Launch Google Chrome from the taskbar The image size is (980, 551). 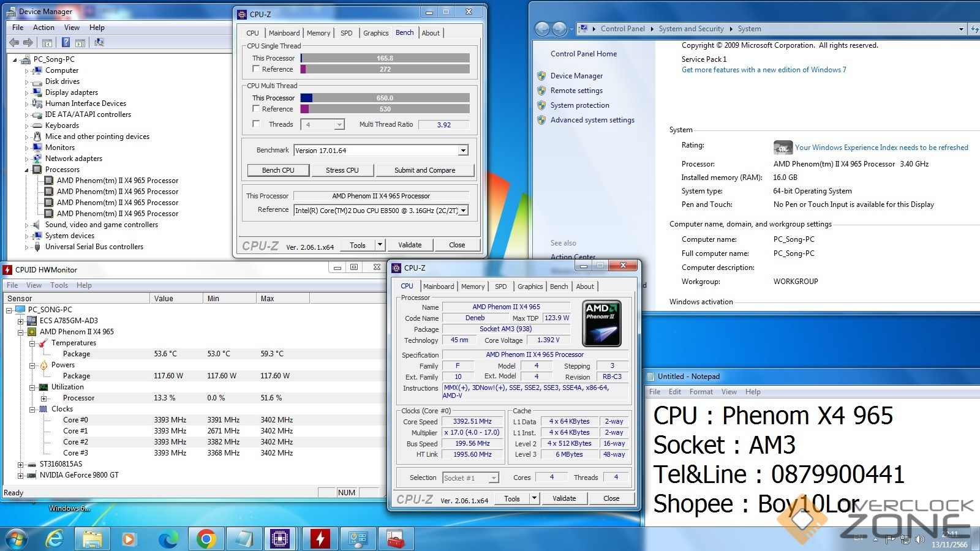tap(206, 539)
